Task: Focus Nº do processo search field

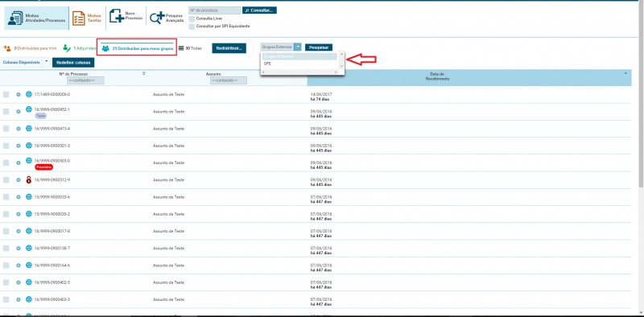Action: (x=215, y=10)
